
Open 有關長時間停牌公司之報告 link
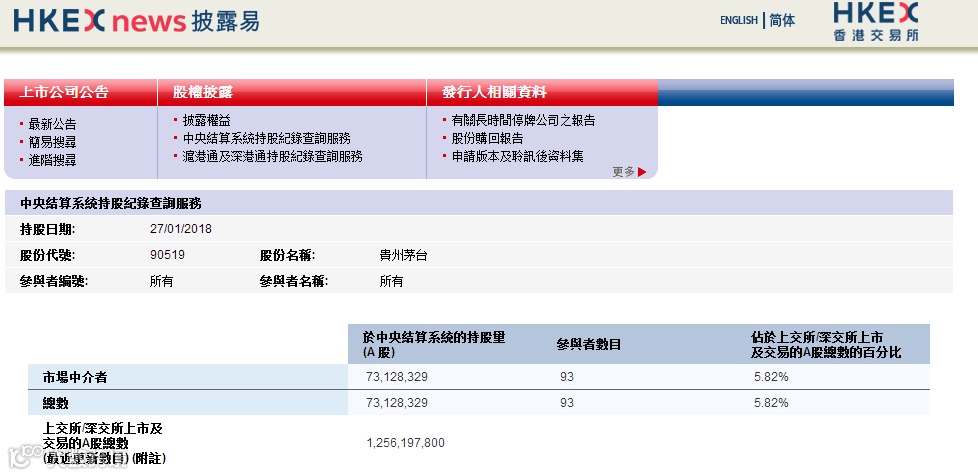pyautogui.click(x=524, y=120)
